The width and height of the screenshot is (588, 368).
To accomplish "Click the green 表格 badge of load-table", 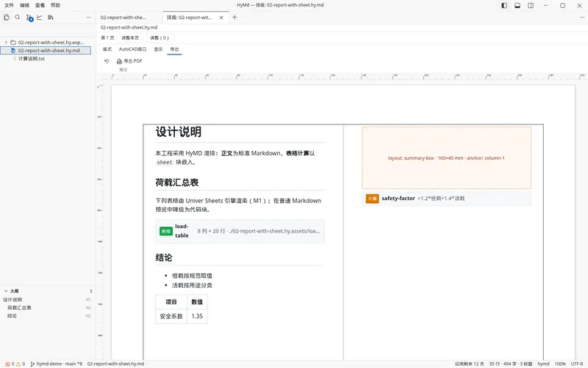I will click(166, 231).
